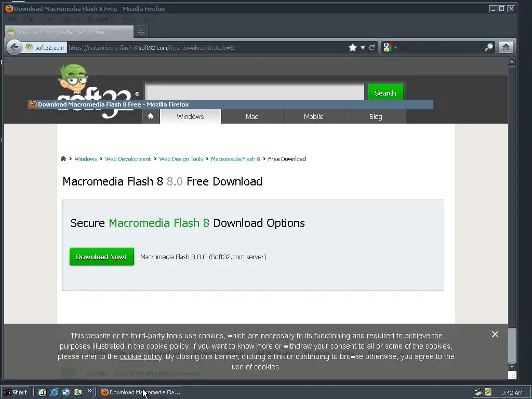Switch to the Mac navigation tab
The height and width of the screenshot is (399, 532).
click(x=252, y=116)
